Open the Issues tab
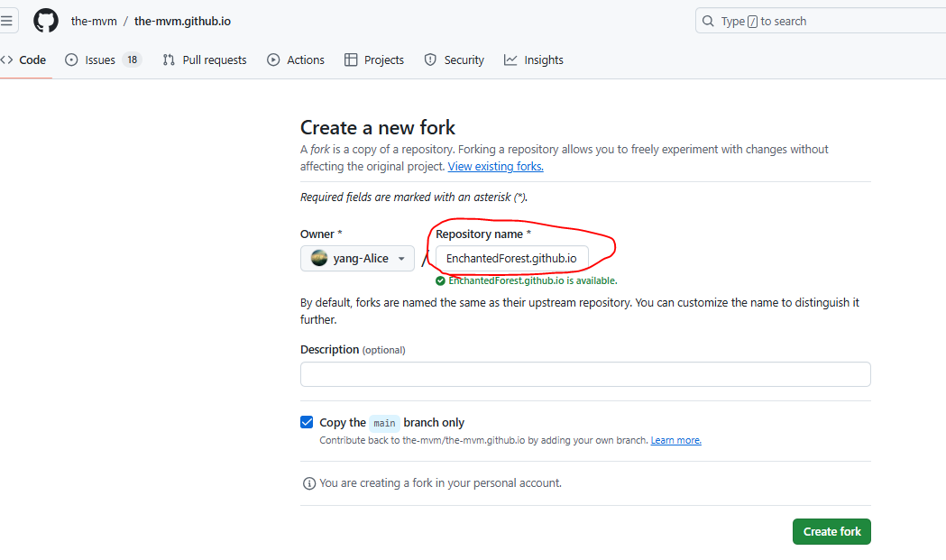 click(103, 60)
